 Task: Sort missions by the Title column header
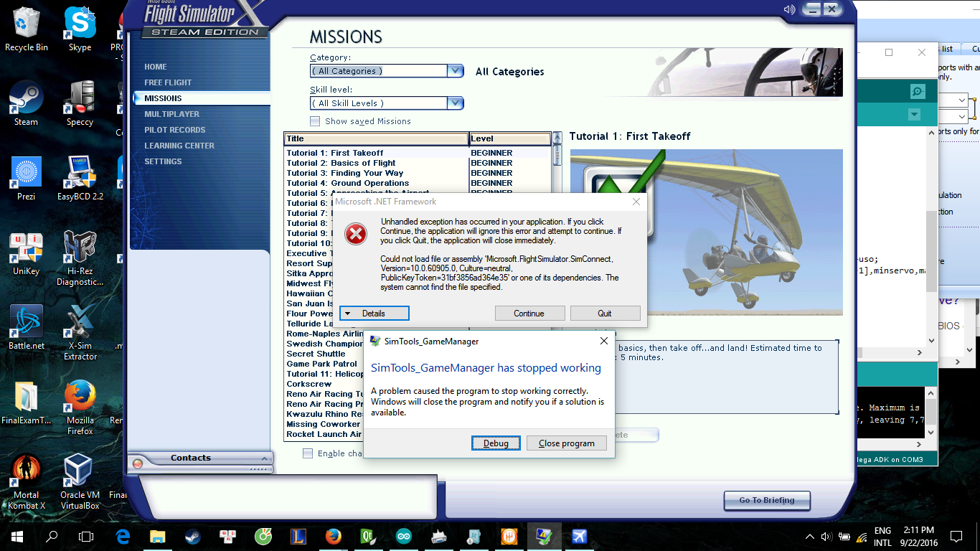(x=377, y=138)
